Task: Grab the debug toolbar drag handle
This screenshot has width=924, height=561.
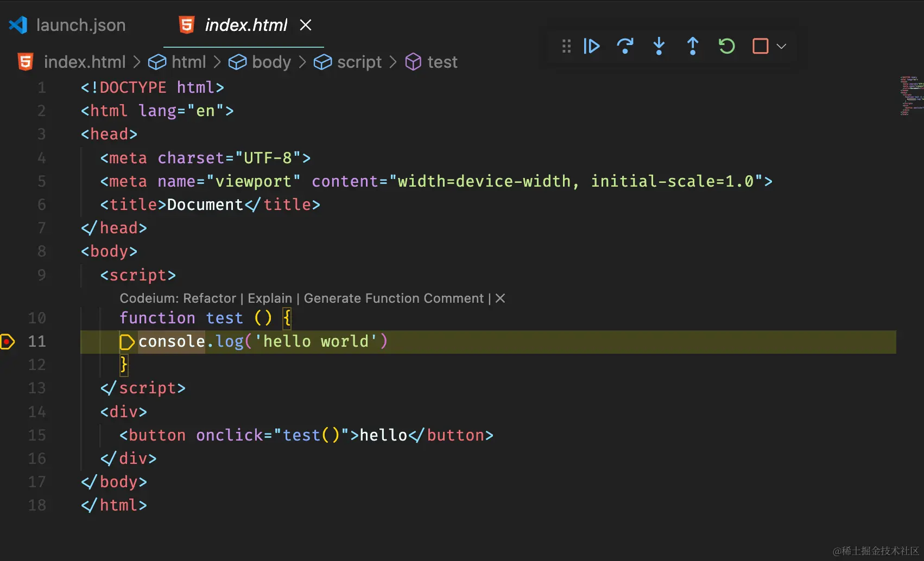Action: [x=566, y=46]
